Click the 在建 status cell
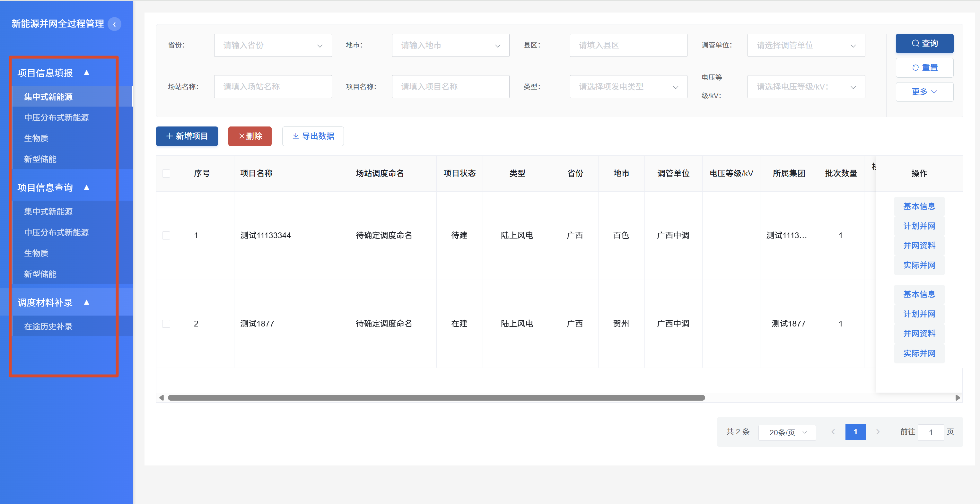 [459, 324]
